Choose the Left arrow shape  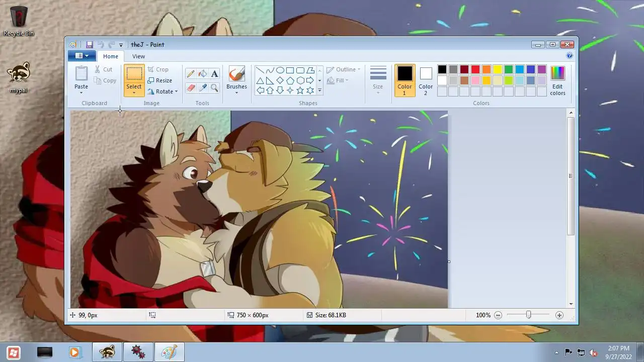click(260, 90)
